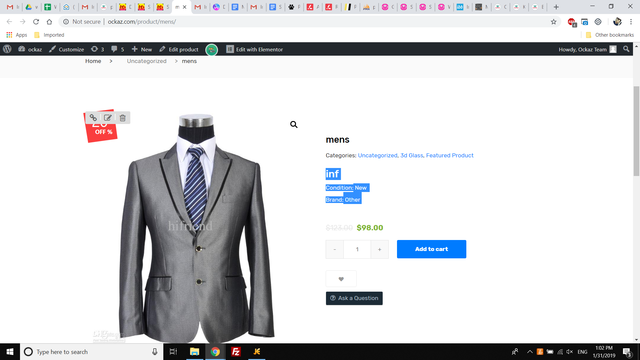Open the Howdy, Ockaz Team account menu

(587, 49)
